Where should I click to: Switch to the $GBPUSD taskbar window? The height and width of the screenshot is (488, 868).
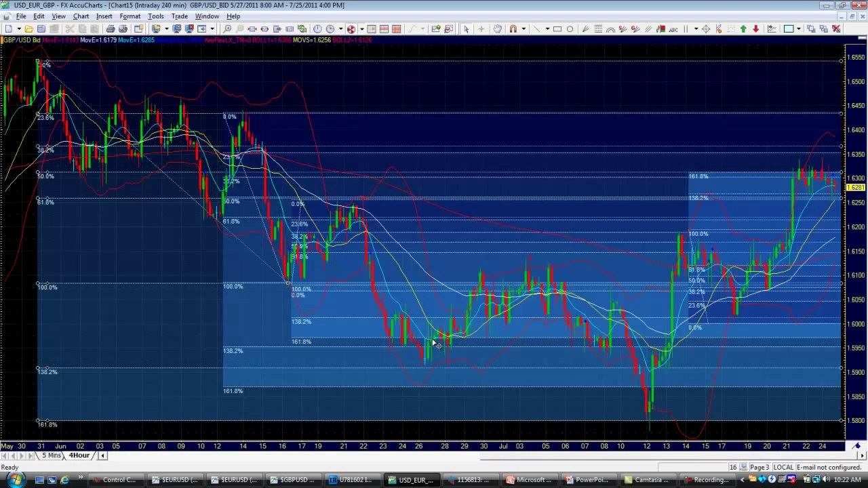point(292,480)
